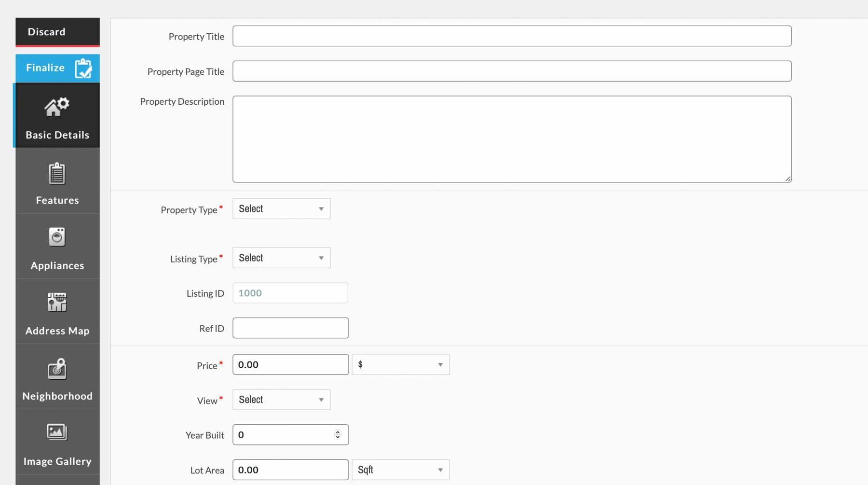The image size is (868, 485).
Task: Open the View dropdown
Action: 281,400
